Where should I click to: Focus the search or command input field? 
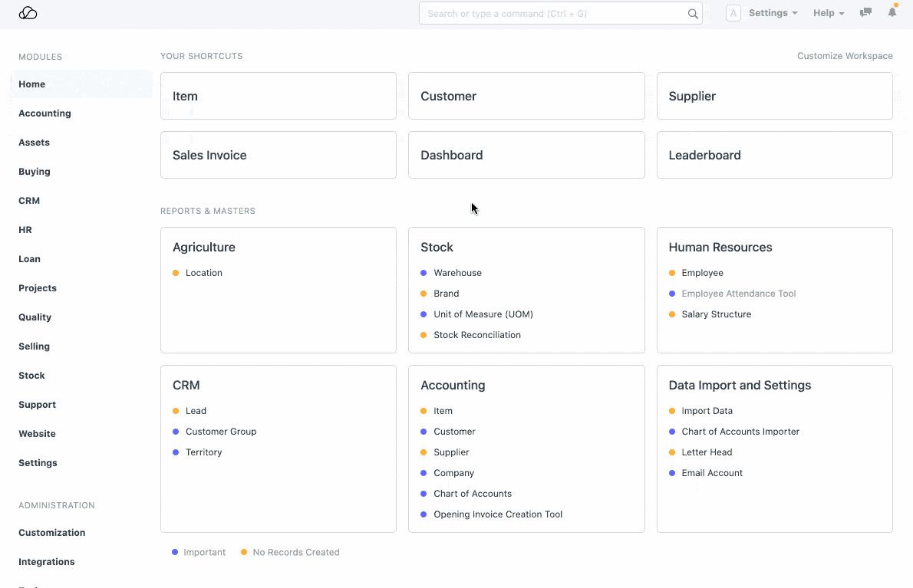coord(552,13)
